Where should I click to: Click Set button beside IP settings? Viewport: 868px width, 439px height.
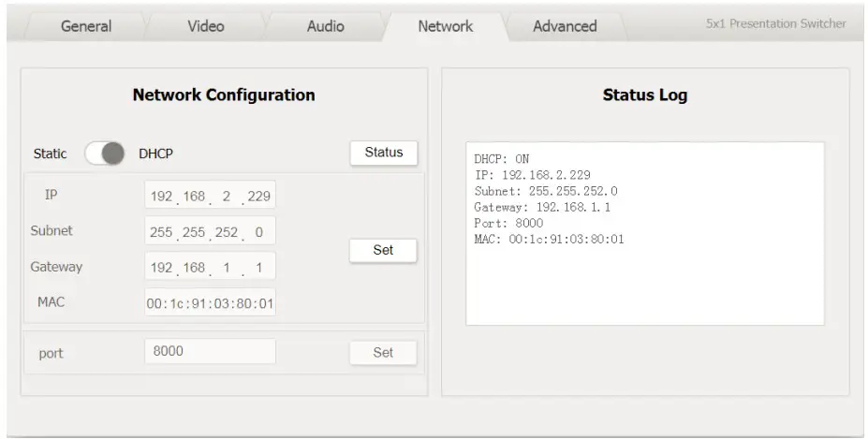383,250
